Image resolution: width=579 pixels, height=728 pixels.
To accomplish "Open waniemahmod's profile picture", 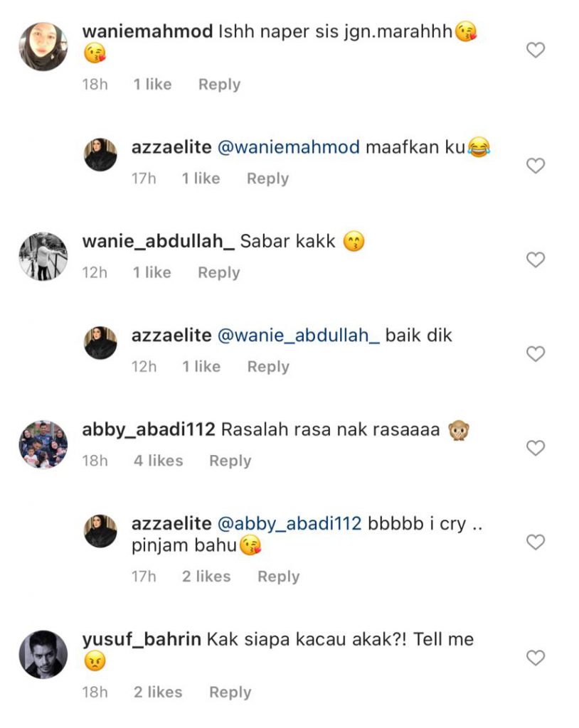I will pos(43,46).
